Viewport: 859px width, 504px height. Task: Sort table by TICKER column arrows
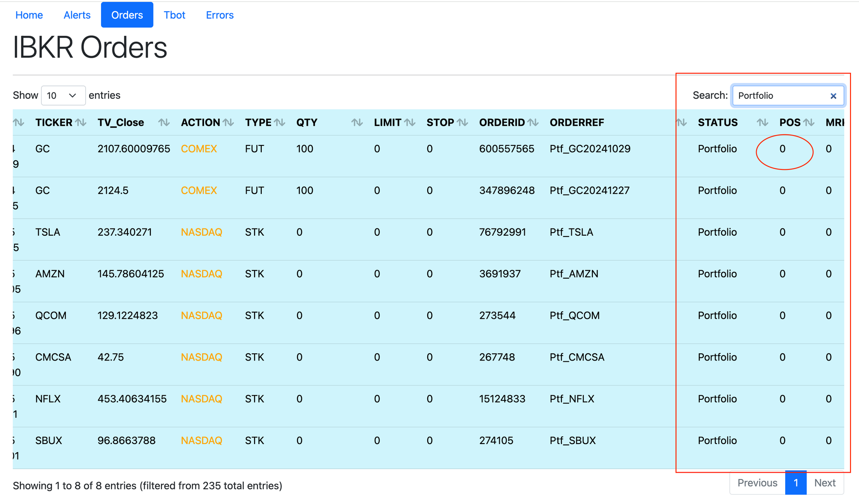(81, 123)
